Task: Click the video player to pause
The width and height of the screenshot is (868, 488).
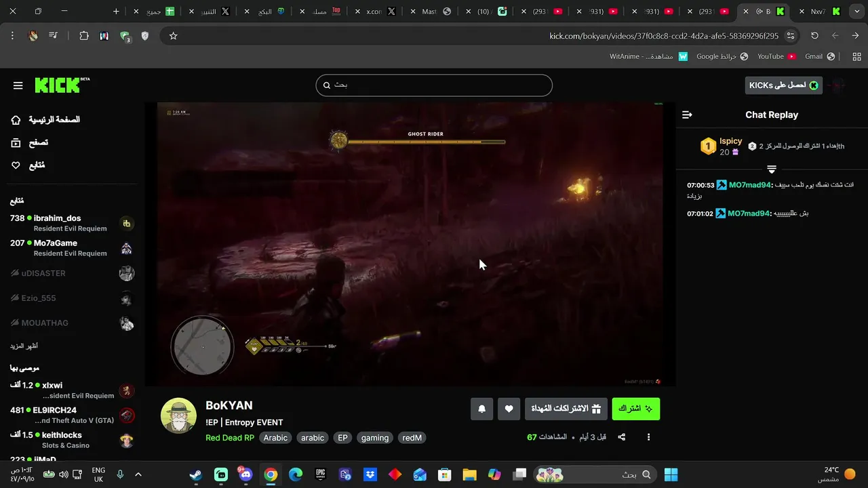Action: pyautogui.click(x=410, y=244)
